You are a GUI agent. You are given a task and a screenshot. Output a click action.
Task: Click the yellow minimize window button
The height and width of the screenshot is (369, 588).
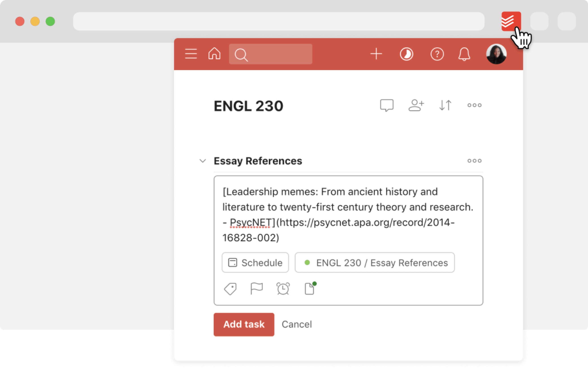click(x=35, y=21)
